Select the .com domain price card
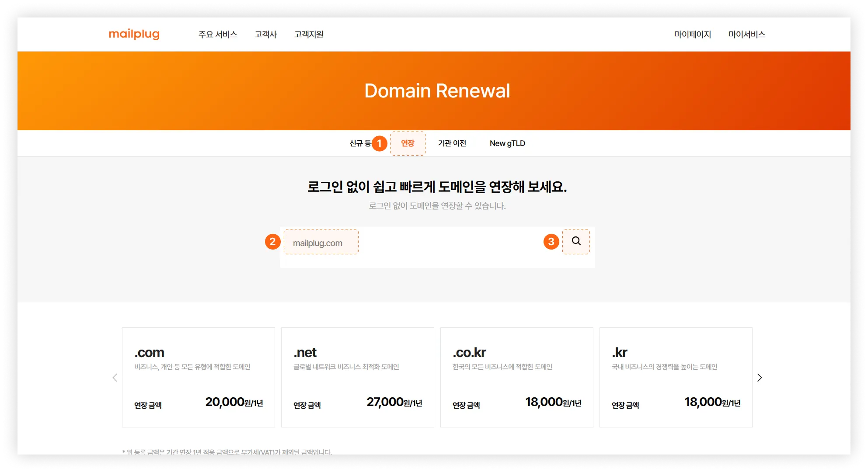868x472 pixels. [x=199, y=377]
